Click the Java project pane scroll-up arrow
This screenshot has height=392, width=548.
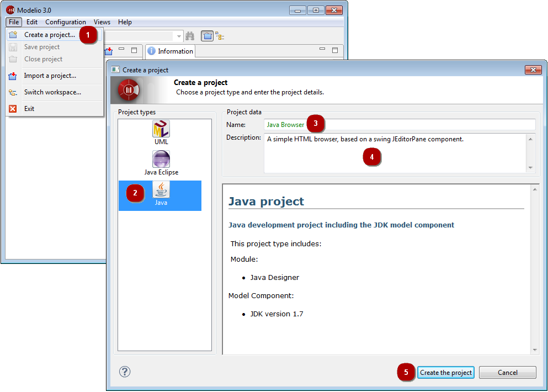(x=535, y=189)
